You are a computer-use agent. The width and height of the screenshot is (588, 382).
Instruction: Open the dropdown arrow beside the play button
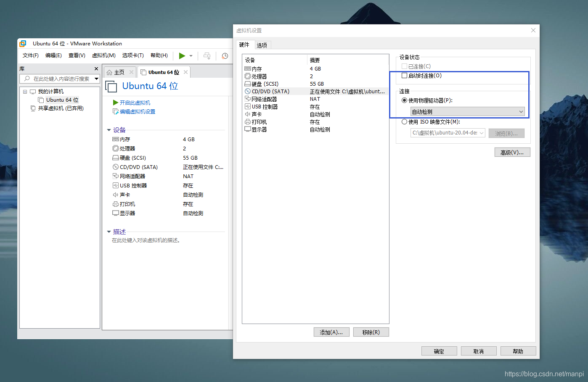191,55
